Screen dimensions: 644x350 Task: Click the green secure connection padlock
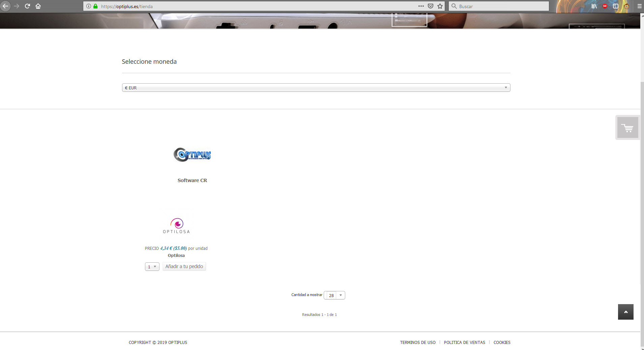pyautogui.click(x=95, y=6)
